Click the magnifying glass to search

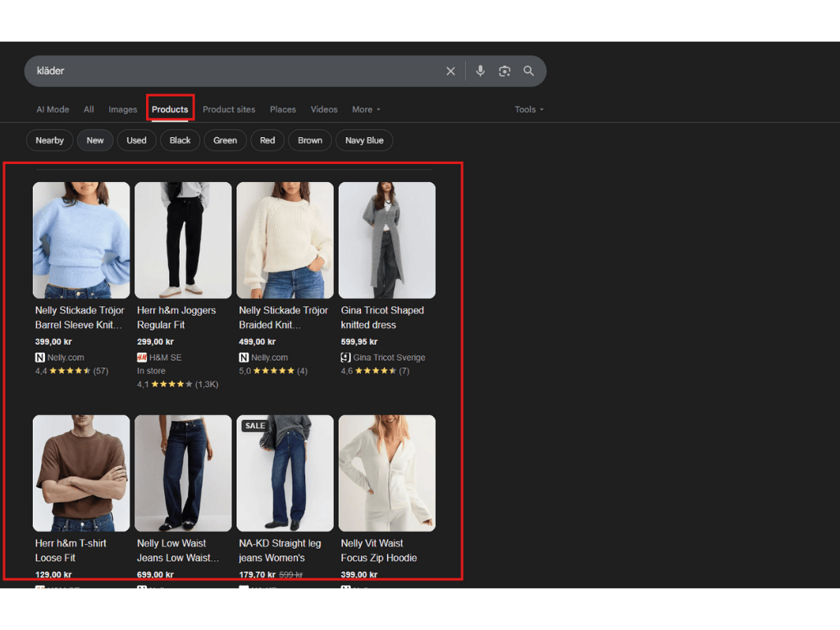point(528,71)
